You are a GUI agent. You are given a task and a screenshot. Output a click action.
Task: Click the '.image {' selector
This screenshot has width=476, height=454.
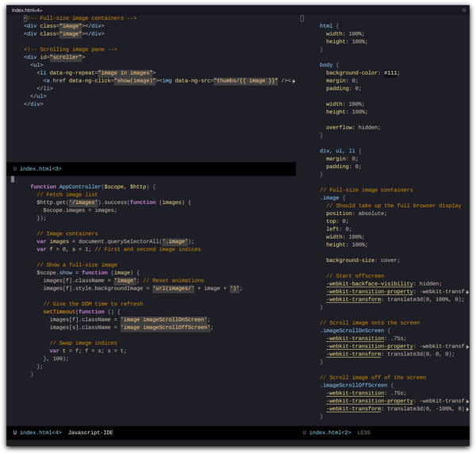click(x=332, y=198)
